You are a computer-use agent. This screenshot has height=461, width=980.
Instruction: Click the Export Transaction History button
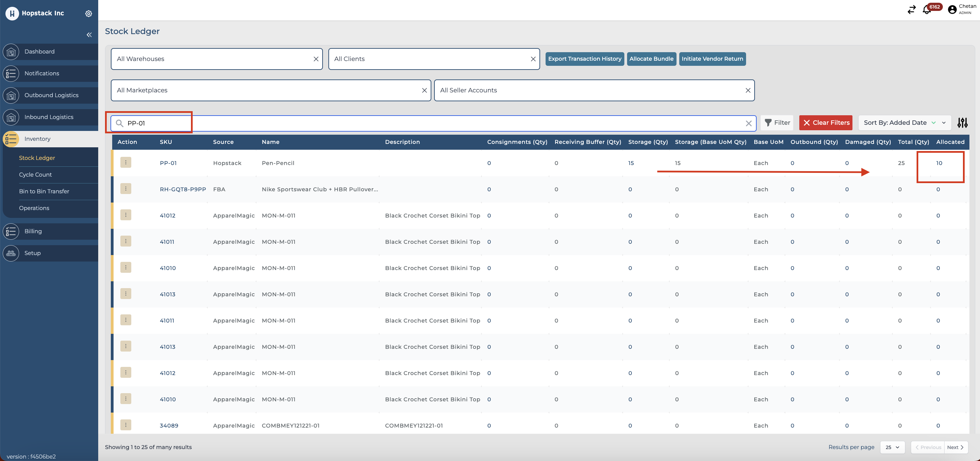[584, 59]
